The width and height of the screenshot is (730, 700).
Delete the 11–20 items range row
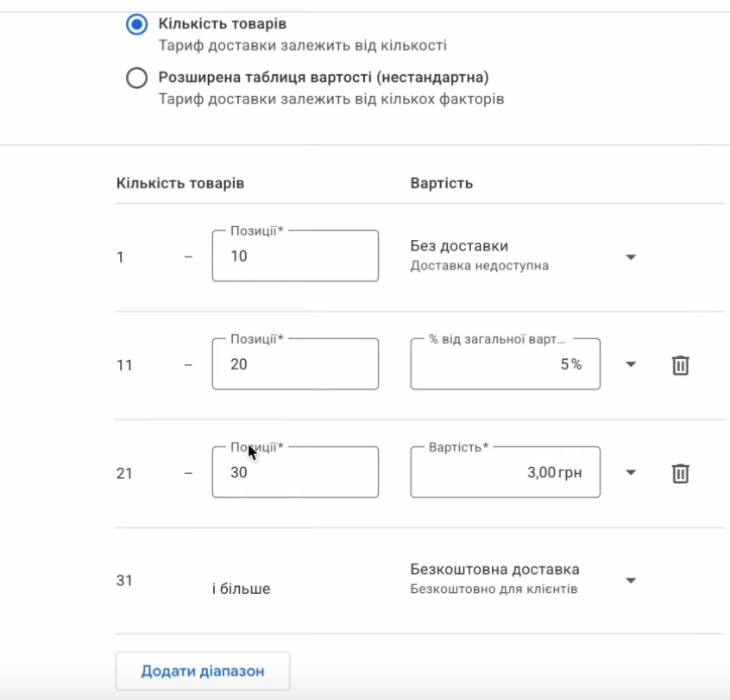680,365
